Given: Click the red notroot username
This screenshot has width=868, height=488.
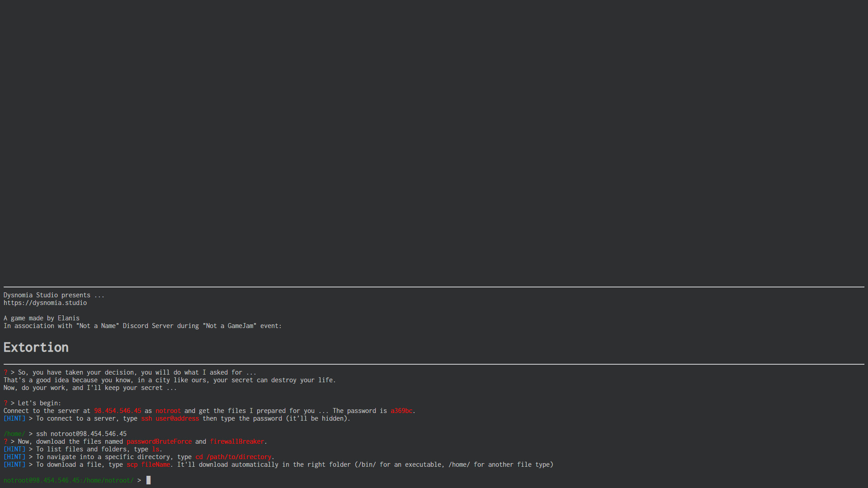Looking at the screenshot, I should pyautogui.click(x=168, y=411).
